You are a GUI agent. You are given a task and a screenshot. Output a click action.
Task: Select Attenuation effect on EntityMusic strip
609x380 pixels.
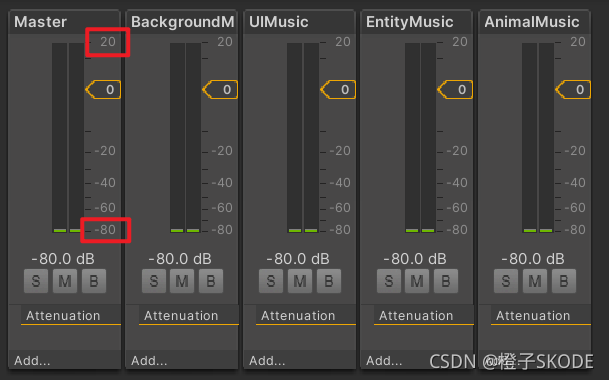(x=423, y=315)
